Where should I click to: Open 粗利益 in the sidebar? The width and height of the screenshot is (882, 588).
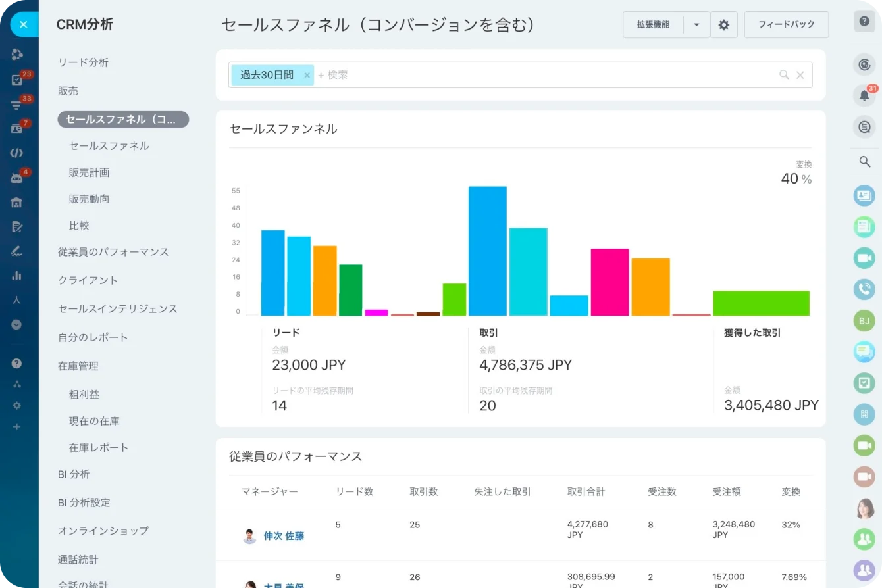[84, 395]
